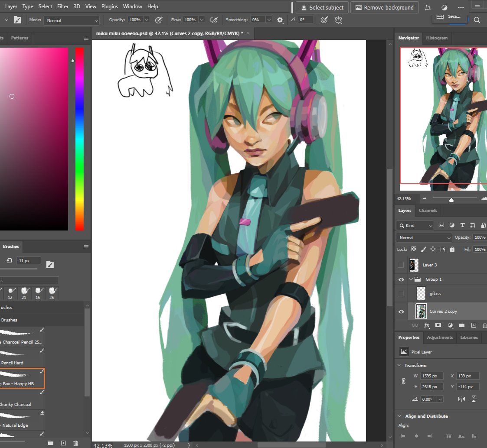The width and height of the screenshot is (487, 448).
Task: Open the Flow dropdown arrow
Action: 202,20
